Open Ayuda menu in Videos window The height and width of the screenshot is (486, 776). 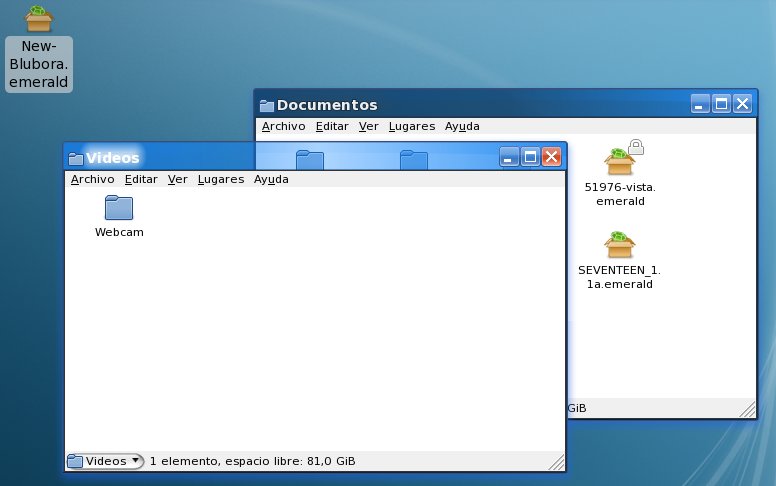271,179
